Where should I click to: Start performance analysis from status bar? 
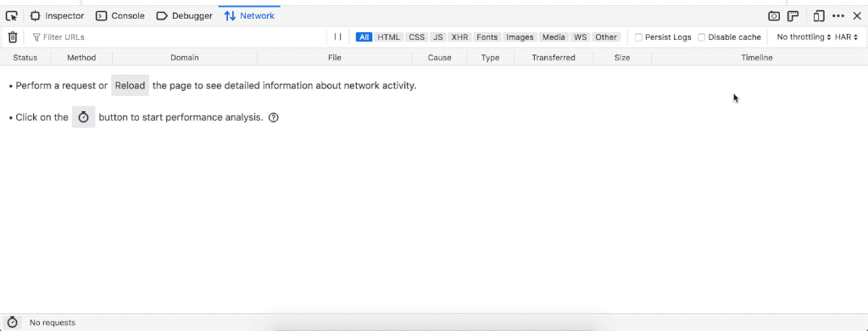(12, 323)
